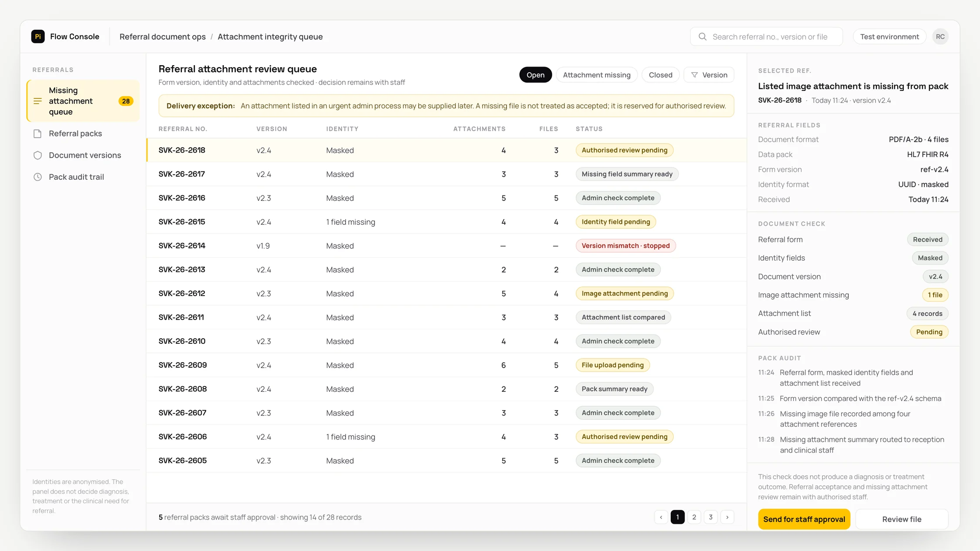
Task: Click the Missing field summary ready badge
Action: point(627,174)
